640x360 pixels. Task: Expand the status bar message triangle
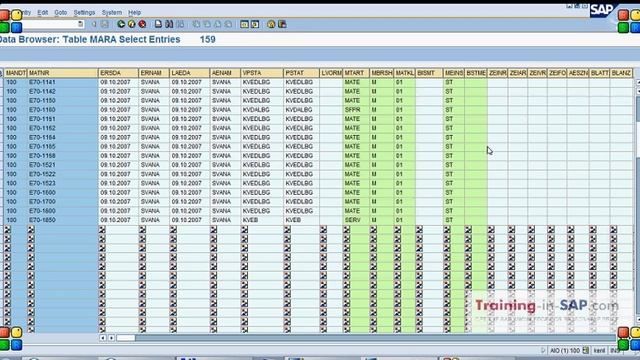click(543, 350)
